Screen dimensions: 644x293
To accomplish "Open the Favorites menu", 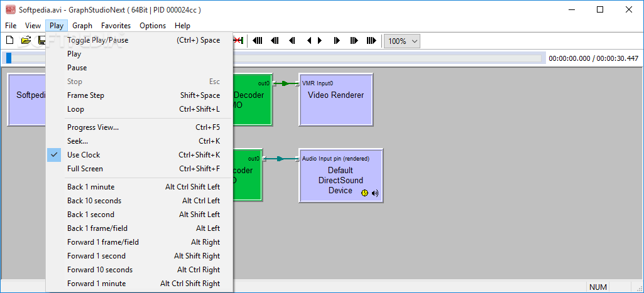I will tap(116, 26).
